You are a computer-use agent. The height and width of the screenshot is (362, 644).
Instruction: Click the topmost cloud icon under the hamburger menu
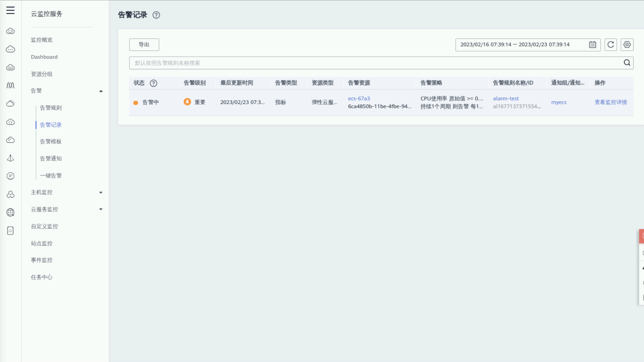[10, 31]
